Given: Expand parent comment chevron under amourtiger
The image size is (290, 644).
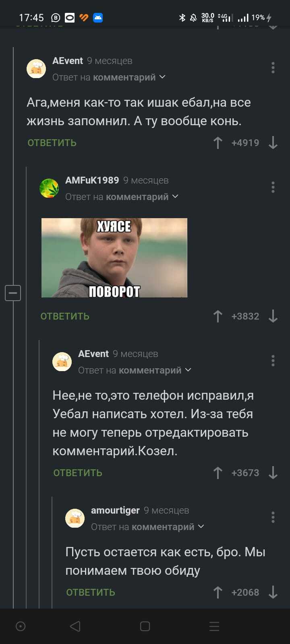Looking at the screenshot, I should click(201, 526).
